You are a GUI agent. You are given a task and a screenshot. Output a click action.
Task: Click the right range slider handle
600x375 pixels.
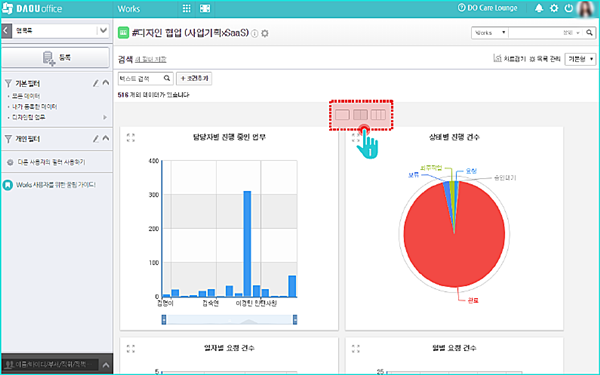click(295, 320)
